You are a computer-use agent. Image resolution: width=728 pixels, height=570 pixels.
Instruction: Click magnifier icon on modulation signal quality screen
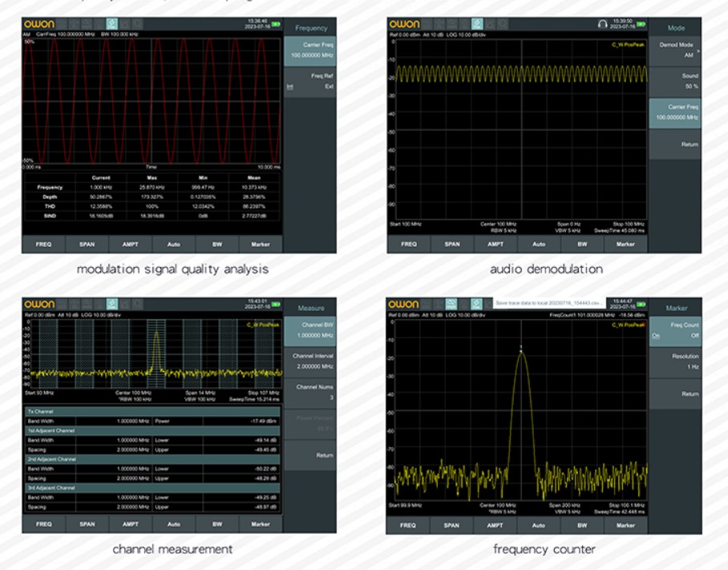(137, 24)
